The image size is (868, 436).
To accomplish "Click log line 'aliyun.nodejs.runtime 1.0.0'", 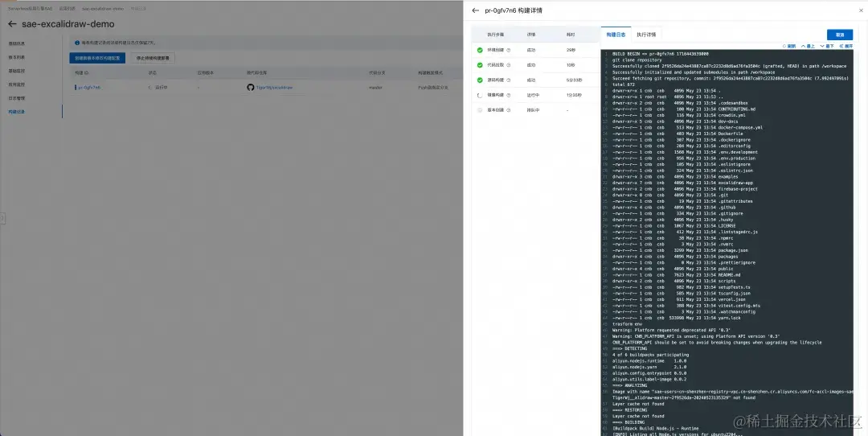I will [x=649, y=360].
